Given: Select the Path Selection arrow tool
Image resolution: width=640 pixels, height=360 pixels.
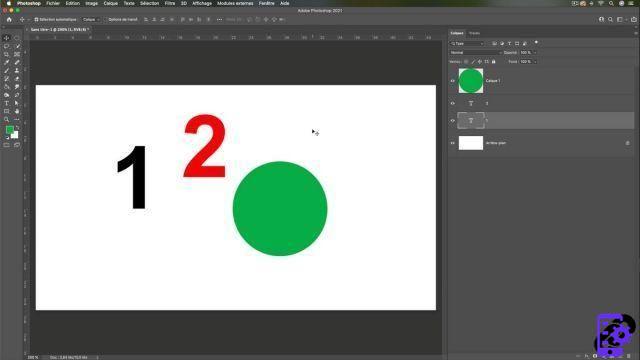Looking at the screenshot, I should [x=17, y=103].
